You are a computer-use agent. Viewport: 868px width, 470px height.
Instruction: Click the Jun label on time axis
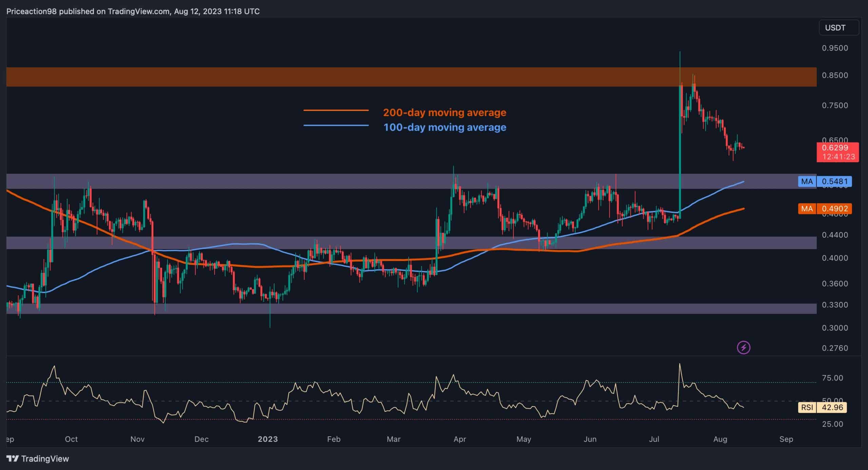(590, 439)
